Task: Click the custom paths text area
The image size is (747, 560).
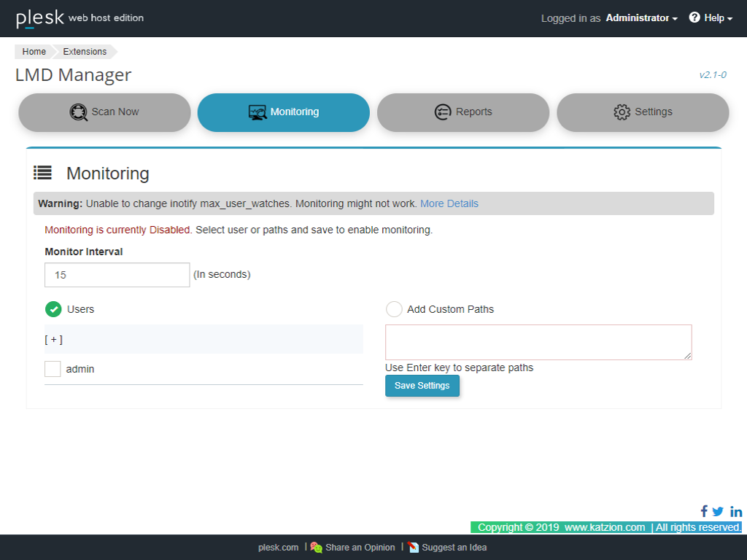Action: point(538,343)
